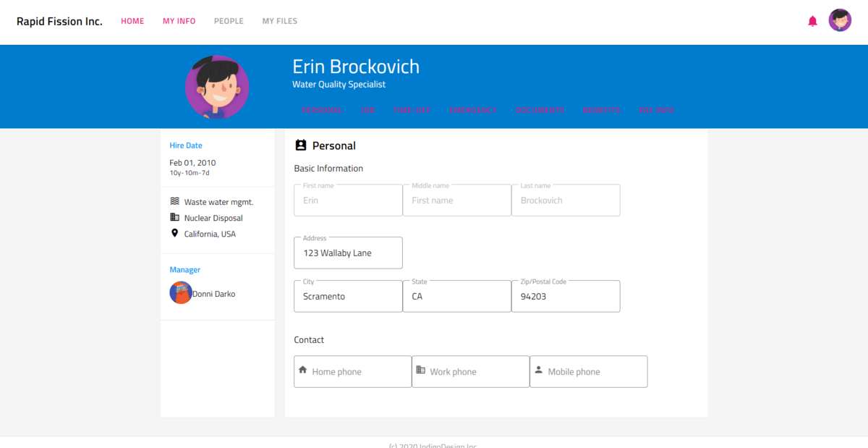Open the MY FILES menu item
The width and height of the screenshot is (868, 448).
pyautogui.click(x=280, y=21)
